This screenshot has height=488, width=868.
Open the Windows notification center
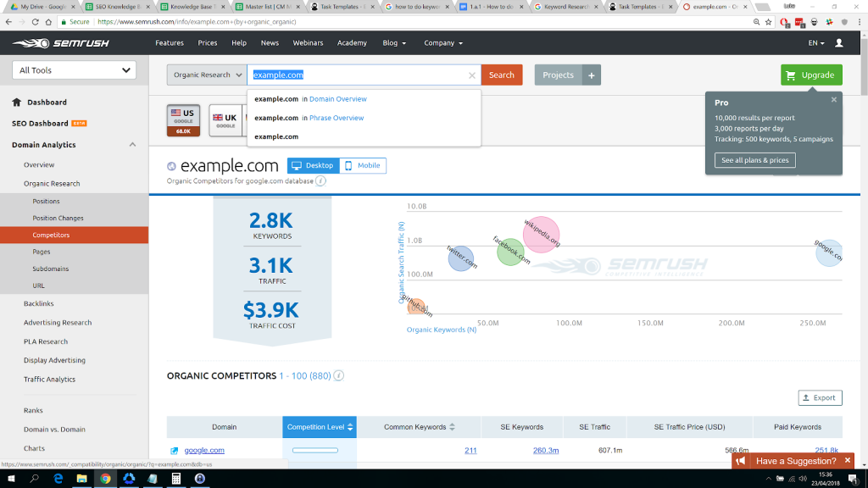coord(853,479)
